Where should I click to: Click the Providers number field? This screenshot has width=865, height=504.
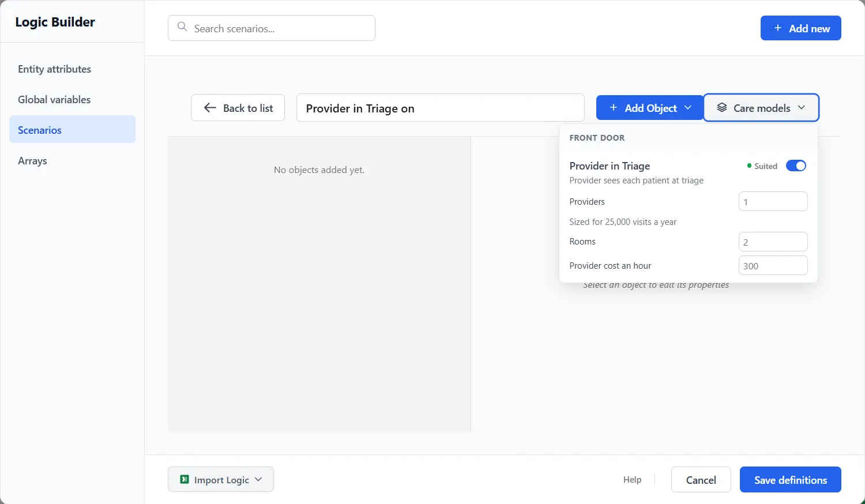[773, 202]
